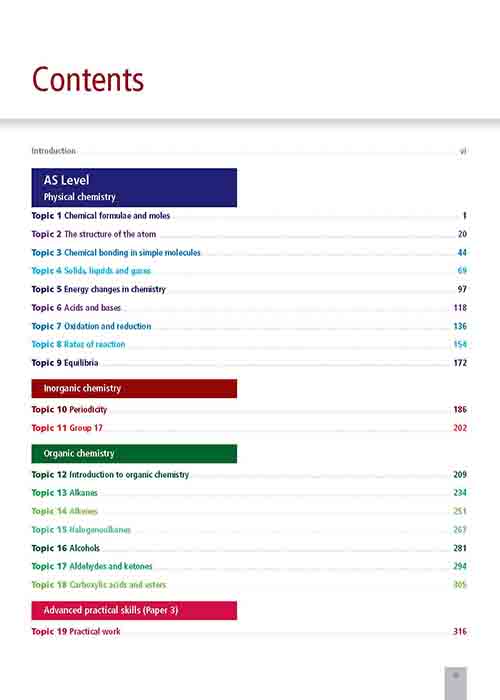Image resolution: width=500 pixels, height=700 pixels.
Task: Select Topic 11 Group 17
Action: 249,428
